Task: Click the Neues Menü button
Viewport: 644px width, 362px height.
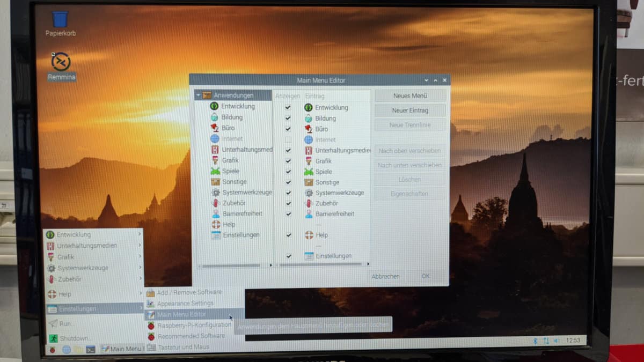Action: point(410,96)
